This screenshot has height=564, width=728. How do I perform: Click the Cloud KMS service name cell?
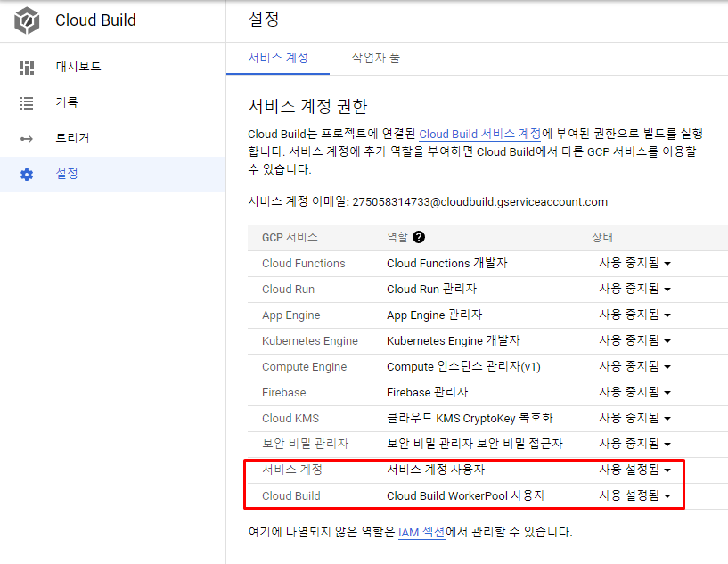[290, 419]
